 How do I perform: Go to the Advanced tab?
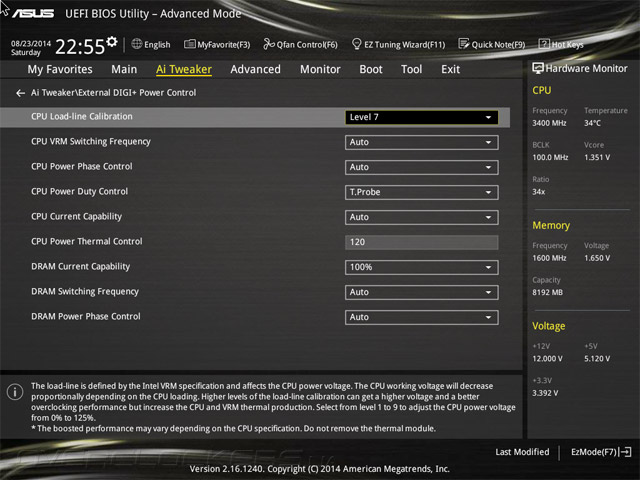pyautogui.click(x=256, y=69)
